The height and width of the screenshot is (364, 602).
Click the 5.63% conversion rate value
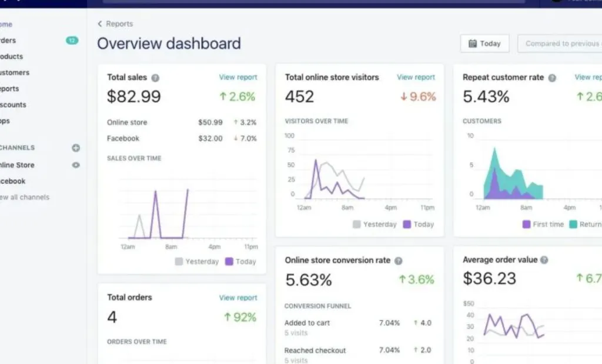pos(309,280)
